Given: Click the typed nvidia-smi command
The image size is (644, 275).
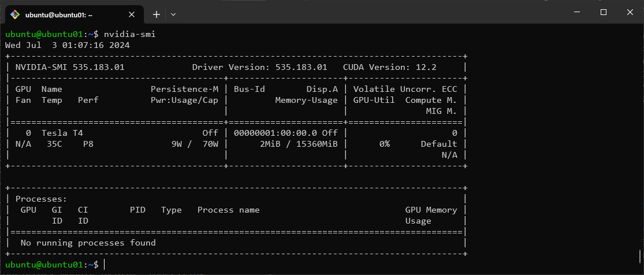Looking at the screenshot, I should 130,34.
